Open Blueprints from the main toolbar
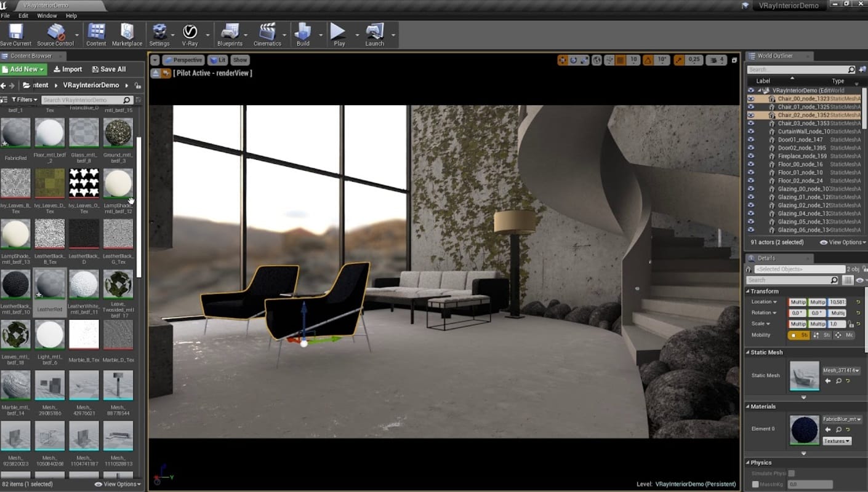This screenshot has width=868, height=492. 230,31
